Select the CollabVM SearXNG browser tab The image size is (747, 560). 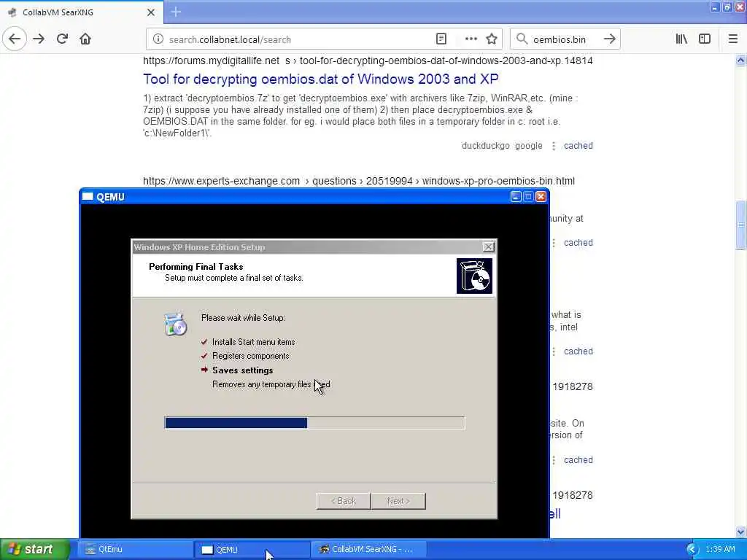point(81,12)
